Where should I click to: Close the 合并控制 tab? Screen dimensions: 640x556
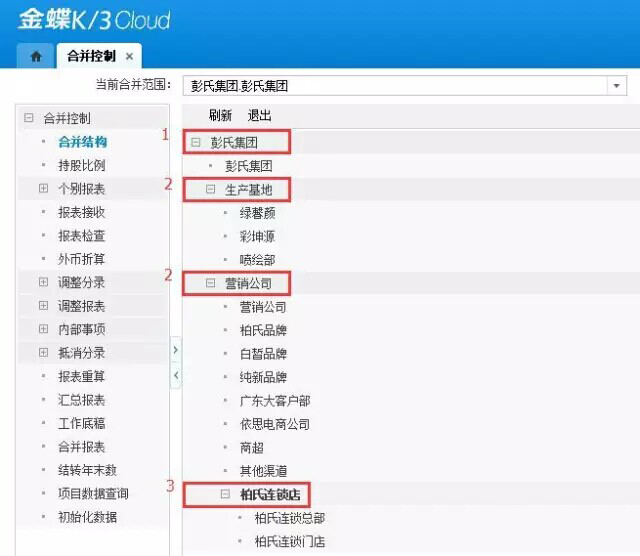tap(129, 56)
